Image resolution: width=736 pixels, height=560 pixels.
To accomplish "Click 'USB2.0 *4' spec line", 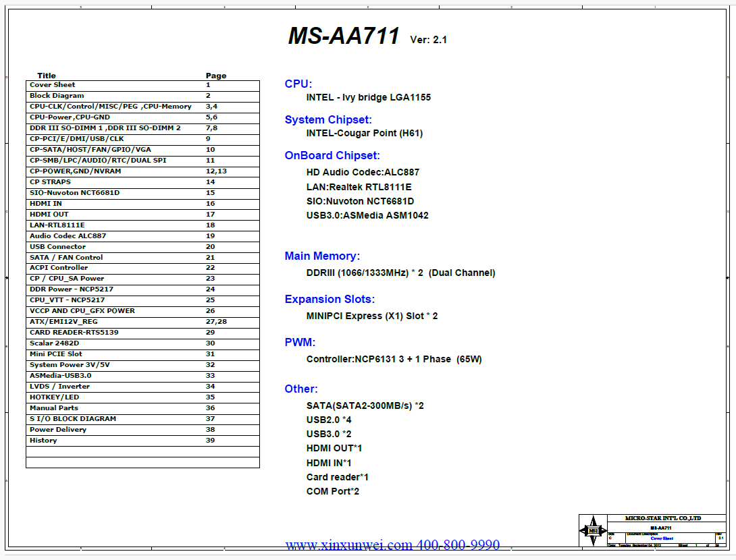I will [x=329, y=420].
